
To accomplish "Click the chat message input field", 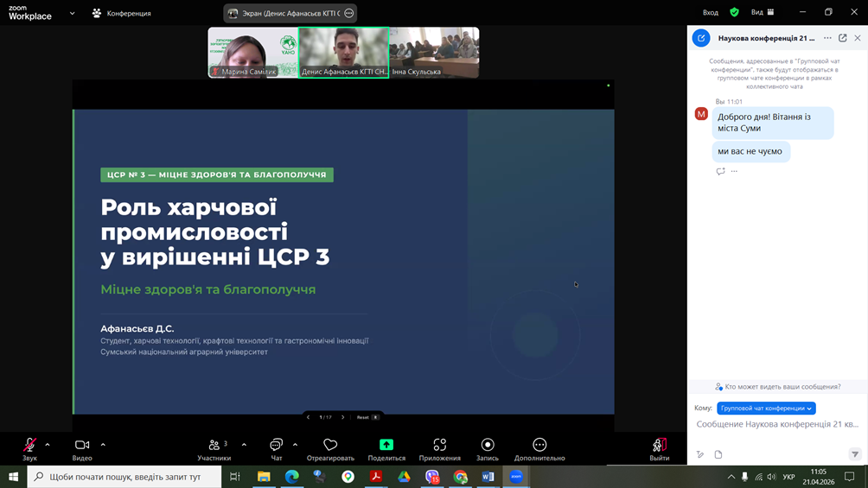I will 777,425.
